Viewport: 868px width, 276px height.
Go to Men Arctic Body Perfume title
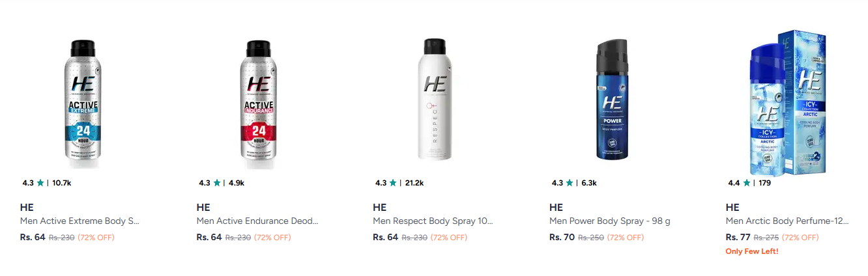click(x=787, y=221)
